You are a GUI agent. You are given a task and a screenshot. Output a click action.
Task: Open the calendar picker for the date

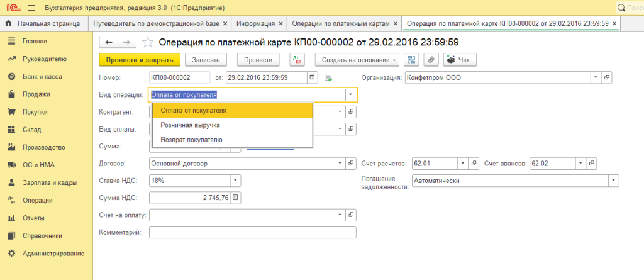313,77
